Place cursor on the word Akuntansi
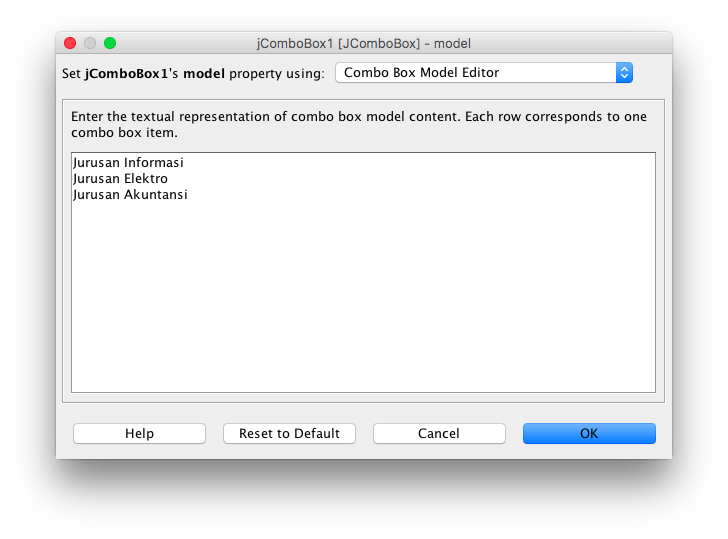Viewport: 728px width, 539px height. 156,194
